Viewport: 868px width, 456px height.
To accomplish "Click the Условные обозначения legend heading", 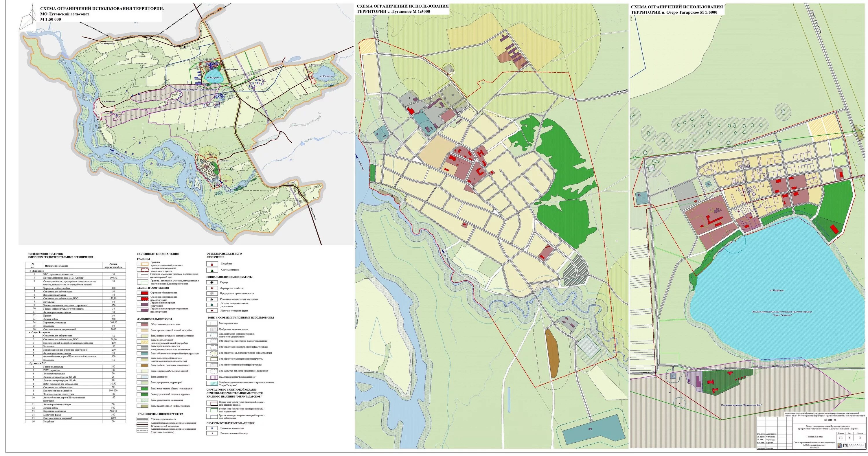I will click(x=158, y=254).
